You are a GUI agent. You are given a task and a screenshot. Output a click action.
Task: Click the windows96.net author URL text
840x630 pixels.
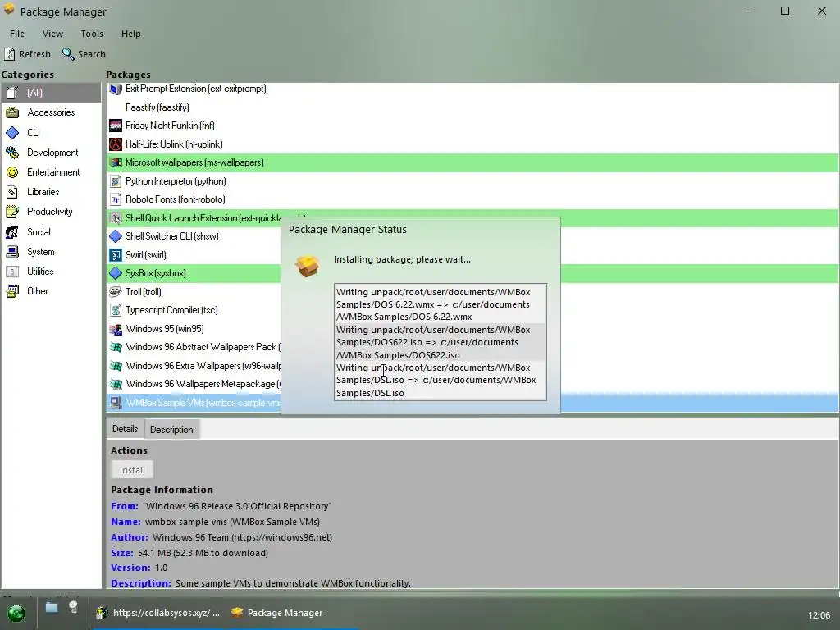(x=281, y=537)
